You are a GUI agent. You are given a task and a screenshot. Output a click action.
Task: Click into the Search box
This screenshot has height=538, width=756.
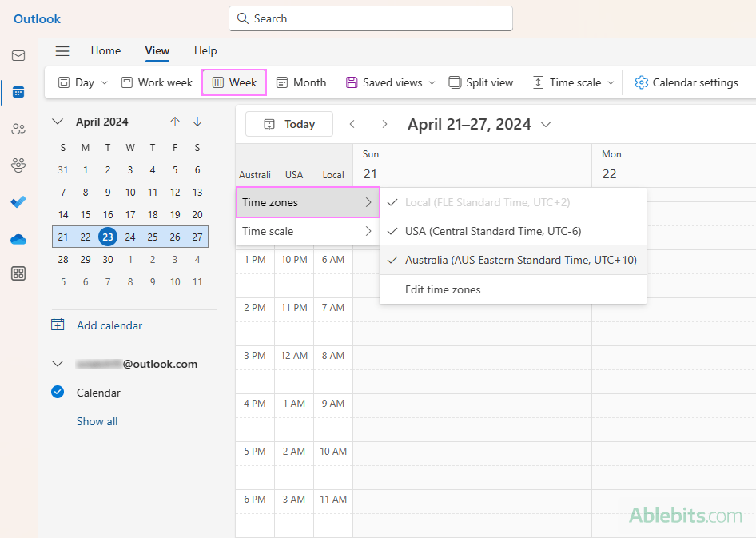pos(371,18)
